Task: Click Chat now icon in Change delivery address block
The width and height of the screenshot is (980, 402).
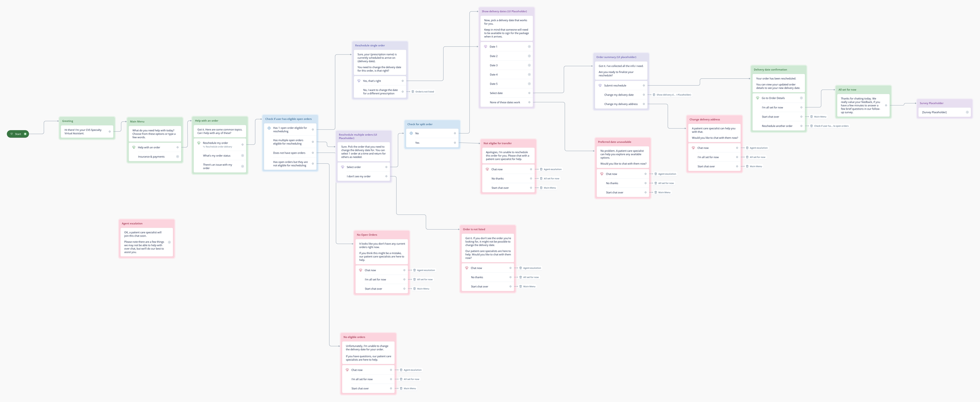Action: [x=693, y=148]
